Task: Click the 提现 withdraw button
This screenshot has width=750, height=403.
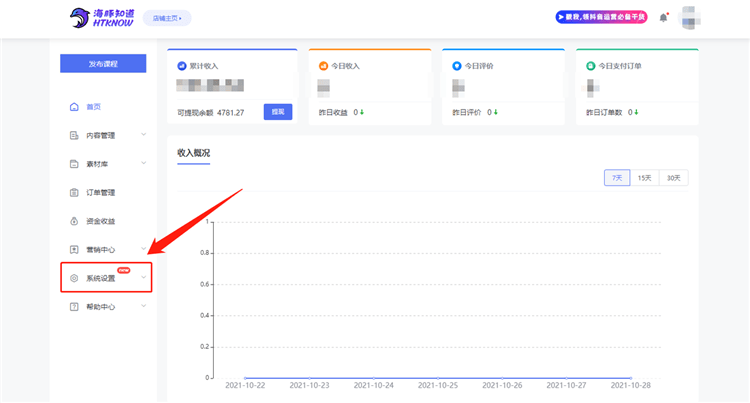Action: [278, 112]
